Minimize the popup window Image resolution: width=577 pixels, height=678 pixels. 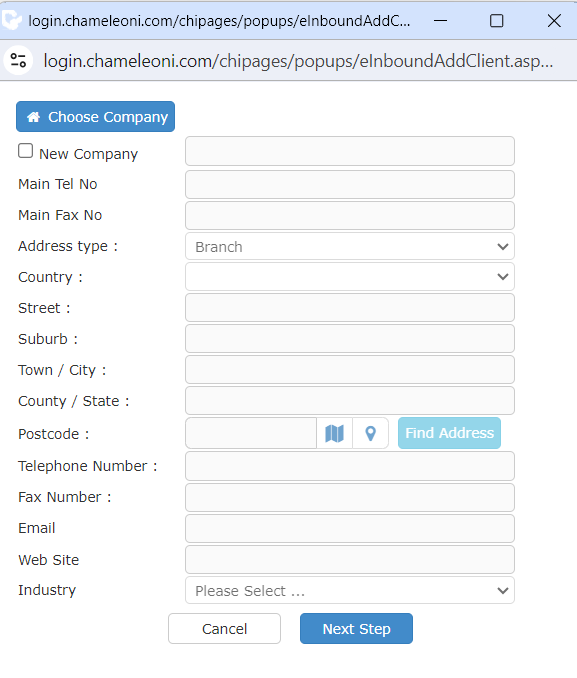tap(440, 20)
